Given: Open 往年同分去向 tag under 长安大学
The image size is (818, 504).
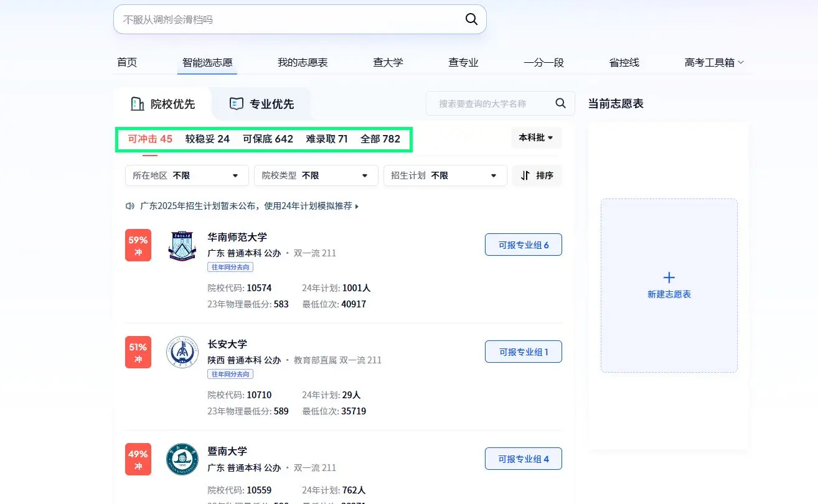Looking at the screenshot, I should coord(230,374).
